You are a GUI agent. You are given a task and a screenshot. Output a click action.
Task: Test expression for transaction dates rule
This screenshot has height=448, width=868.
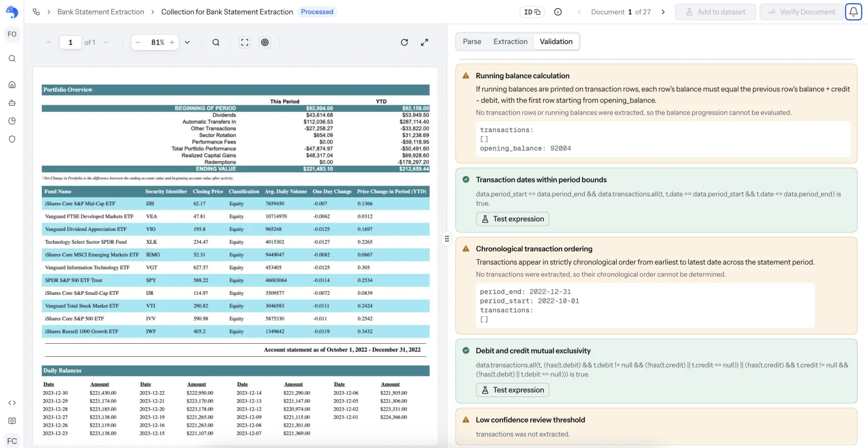click(513, 219)
